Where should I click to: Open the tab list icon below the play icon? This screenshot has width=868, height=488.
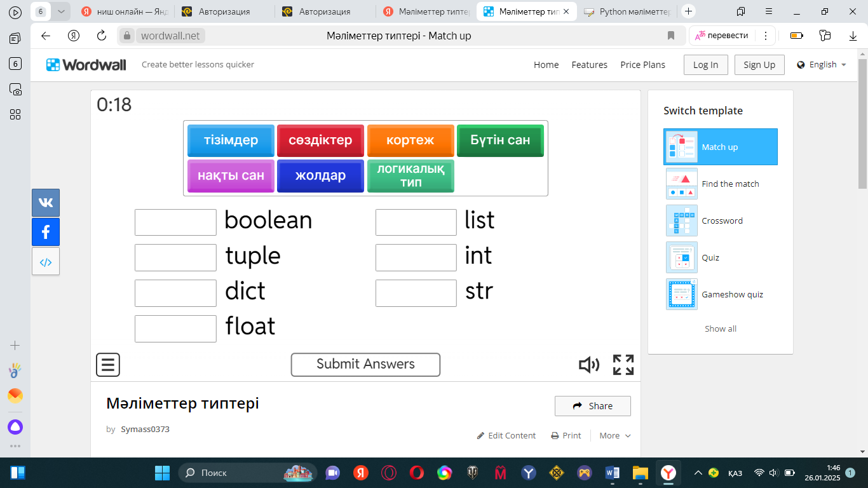pos(15,39)
